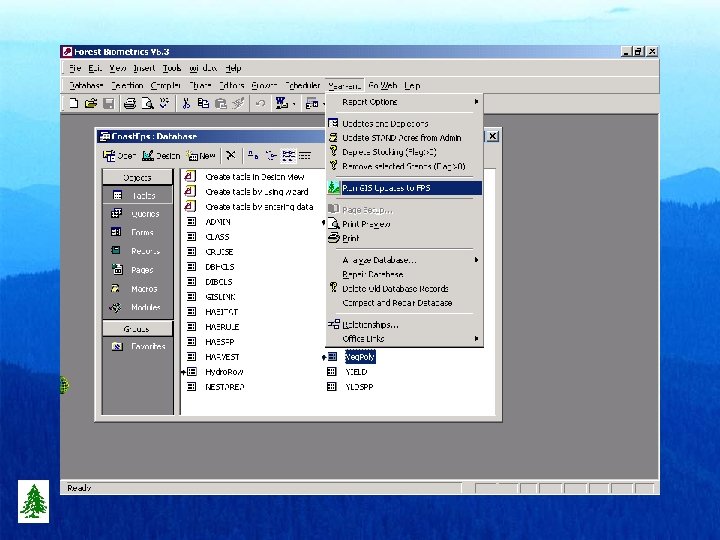Choose Remove selected Stands menu item

click(x=405, y=166)
